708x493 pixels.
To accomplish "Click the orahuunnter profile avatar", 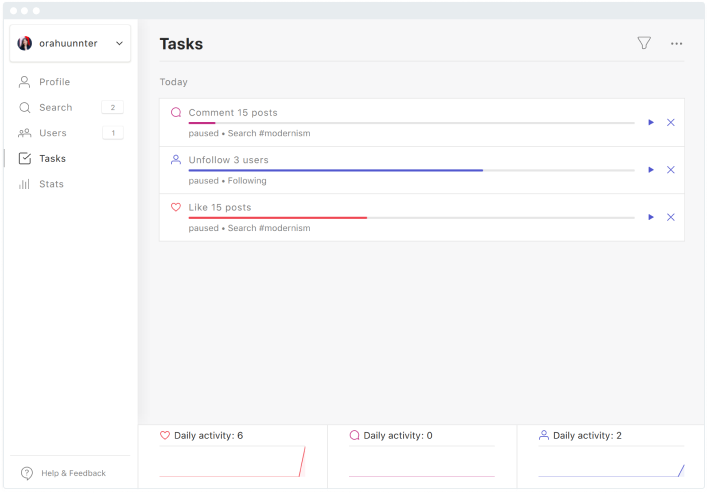I will [x=24, y=43].
